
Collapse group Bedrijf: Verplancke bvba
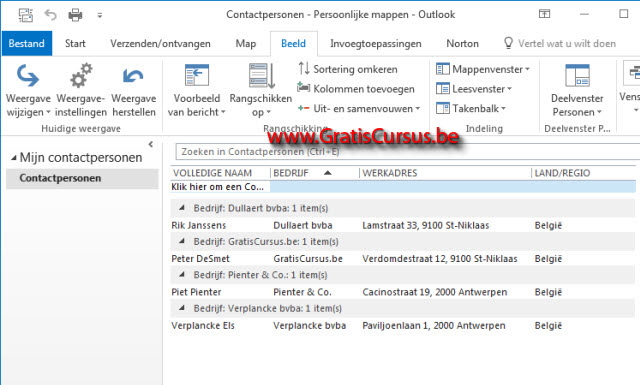182,308
